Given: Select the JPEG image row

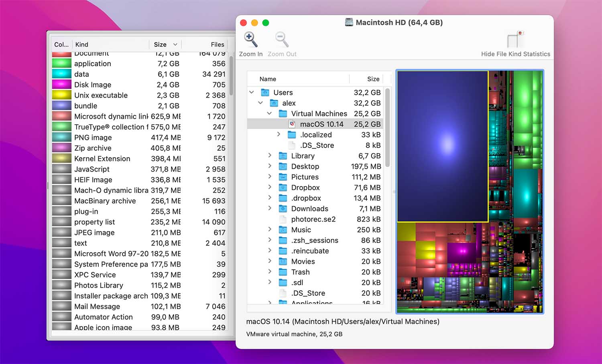Looking at the screenshot, I should pos(139,233).
